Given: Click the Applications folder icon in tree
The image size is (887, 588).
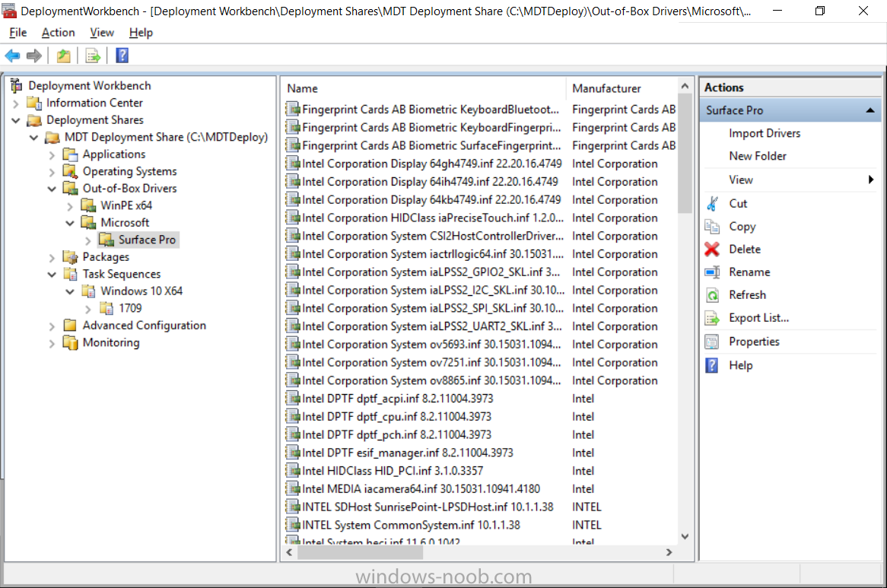Looking at the screenshot, I should tap(70, 154).
